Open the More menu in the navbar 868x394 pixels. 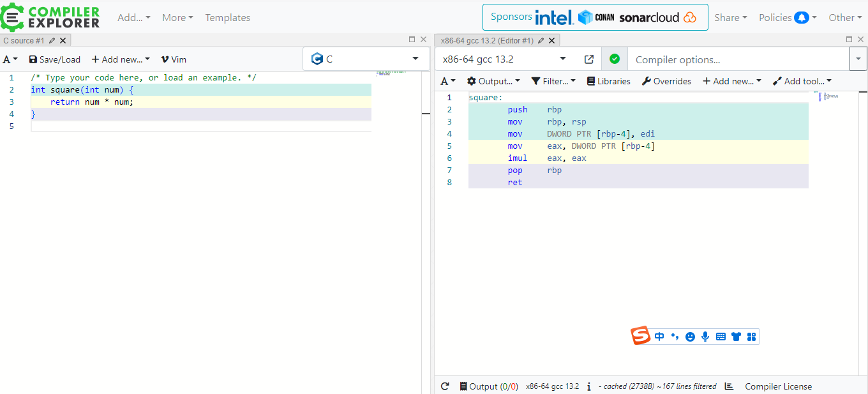(x=177, y=17)
